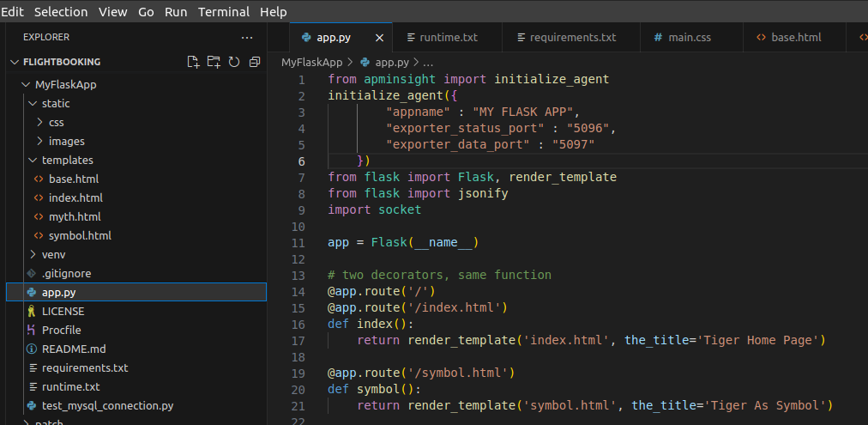
Task: Collapse all folders in Explorer
Action: (x=254, y=62)
